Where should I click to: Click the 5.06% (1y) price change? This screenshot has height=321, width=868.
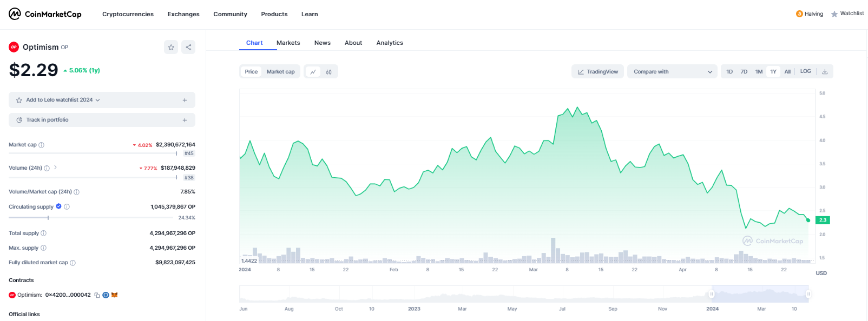(82, 70)
